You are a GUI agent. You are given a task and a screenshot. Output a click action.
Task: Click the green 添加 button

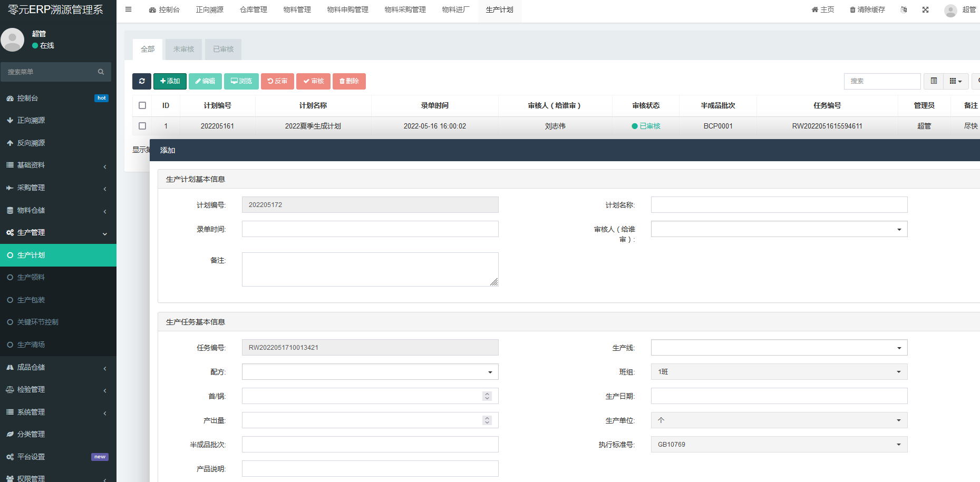170,81
